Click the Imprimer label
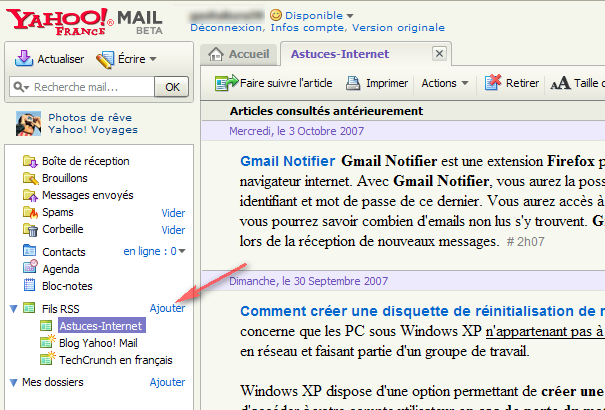This screenshot has height=410, width=605. click(x=387, y=83)
